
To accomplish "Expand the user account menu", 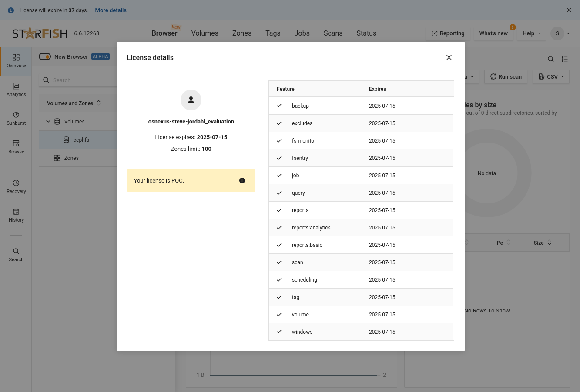I will pos(560,33).
